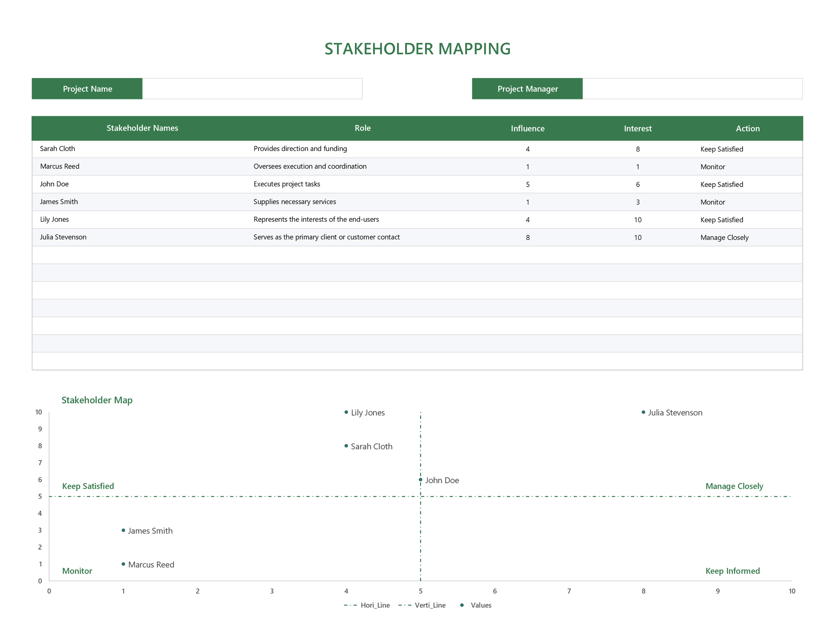This screenshot has width=833, height=644.
Task: Click the Project Manager input field
Action: [692, 89]
